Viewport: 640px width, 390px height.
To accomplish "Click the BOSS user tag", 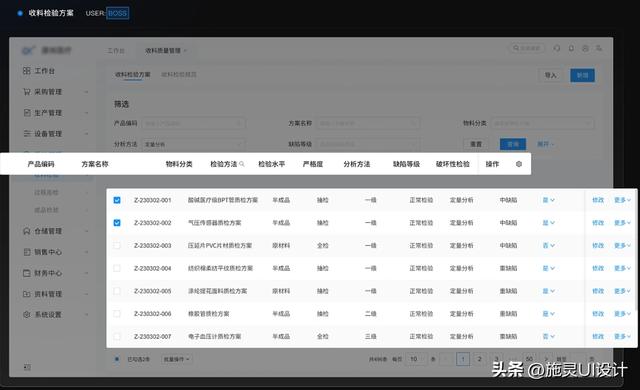I will tap(118, 13).
